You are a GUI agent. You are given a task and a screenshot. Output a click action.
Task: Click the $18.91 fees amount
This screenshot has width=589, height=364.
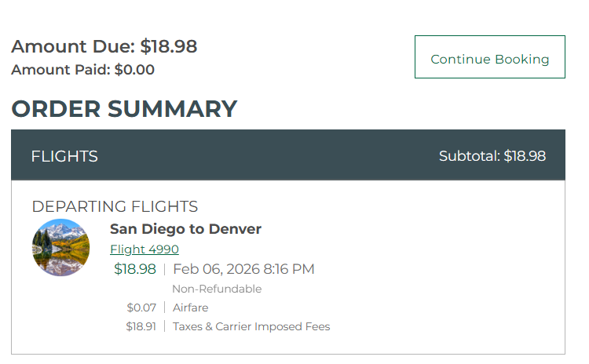coord(141,326)
